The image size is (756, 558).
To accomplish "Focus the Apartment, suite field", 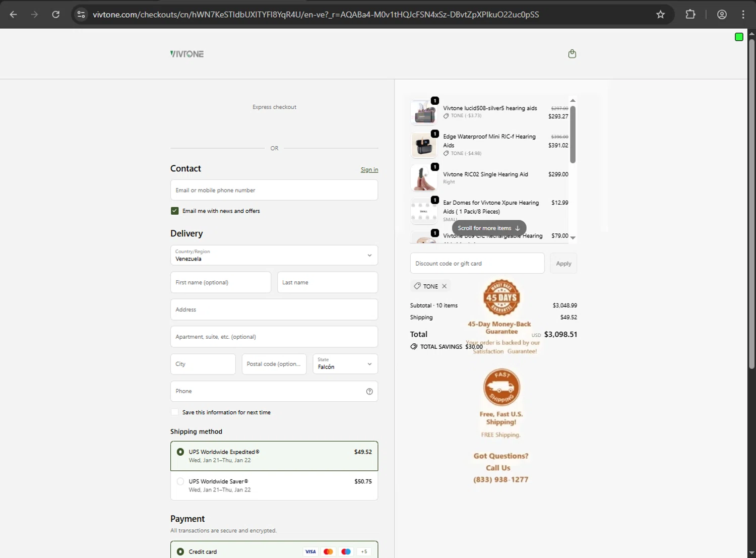I will pyautogui.click(x=274, y=337).
